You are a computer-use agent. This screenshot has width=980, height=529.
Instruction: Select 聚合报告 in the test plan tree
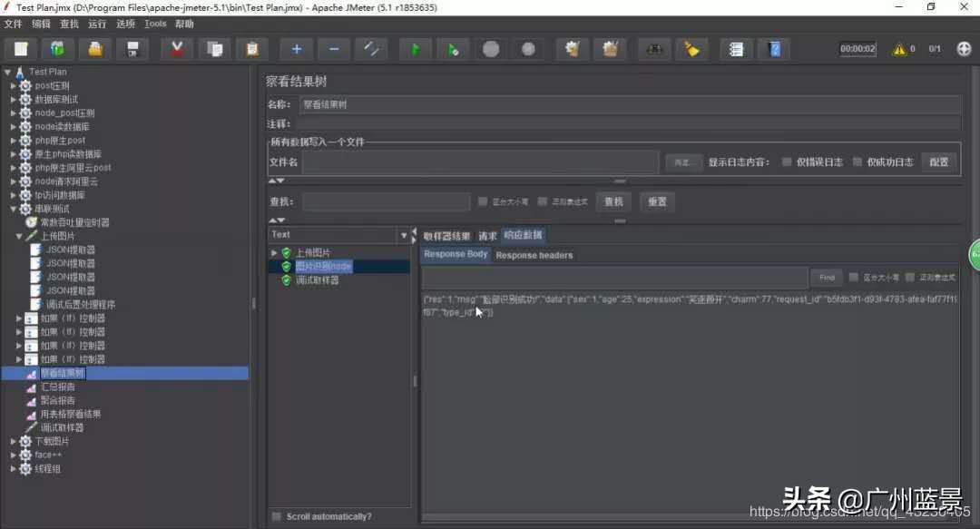pyautogui.click(x=58, y=400)
